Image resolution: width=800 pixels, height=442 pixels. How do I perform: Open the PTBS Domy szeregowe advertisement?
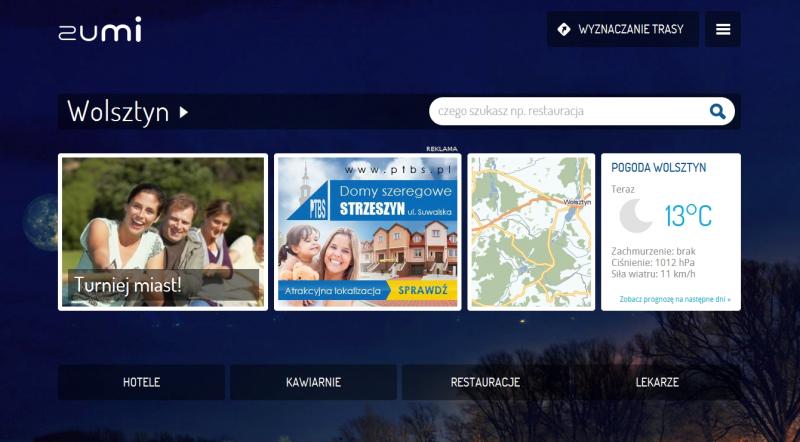(x=367, y=232)
